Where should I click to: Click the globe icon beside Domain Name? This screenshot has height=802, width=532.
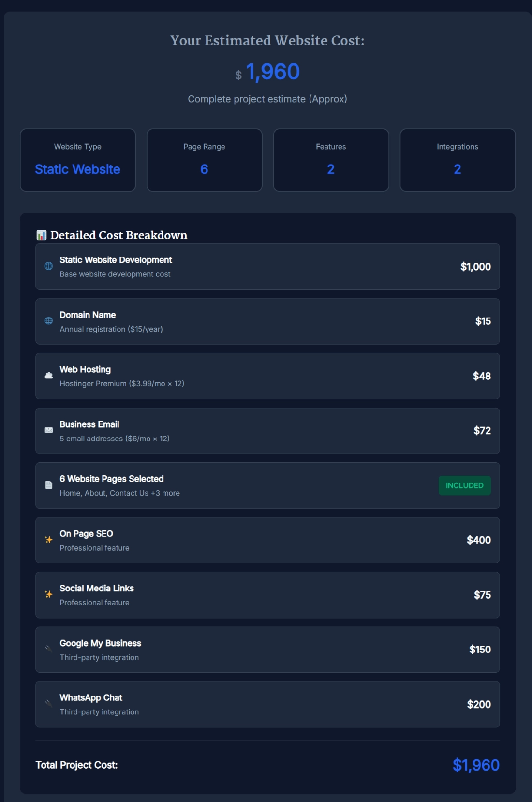[x=49, y=321]
